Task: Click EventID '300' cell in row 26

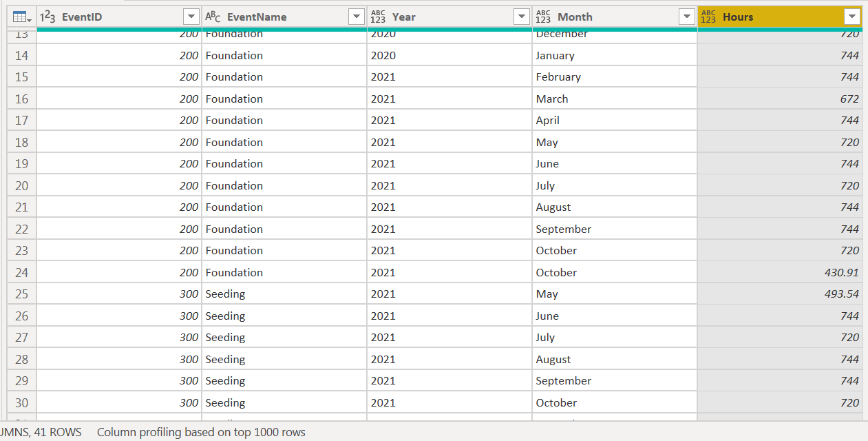Action: [119, 316]
